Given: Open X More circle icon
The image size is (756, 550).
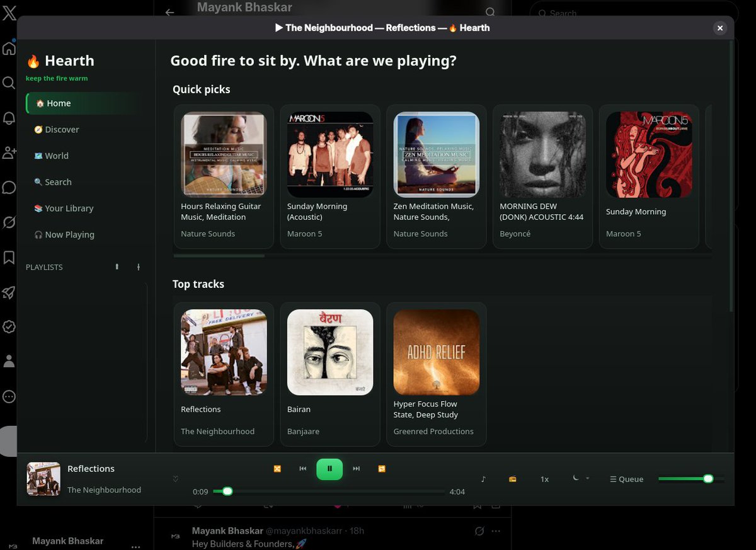Looking at the screenshot, I should 9,397.
